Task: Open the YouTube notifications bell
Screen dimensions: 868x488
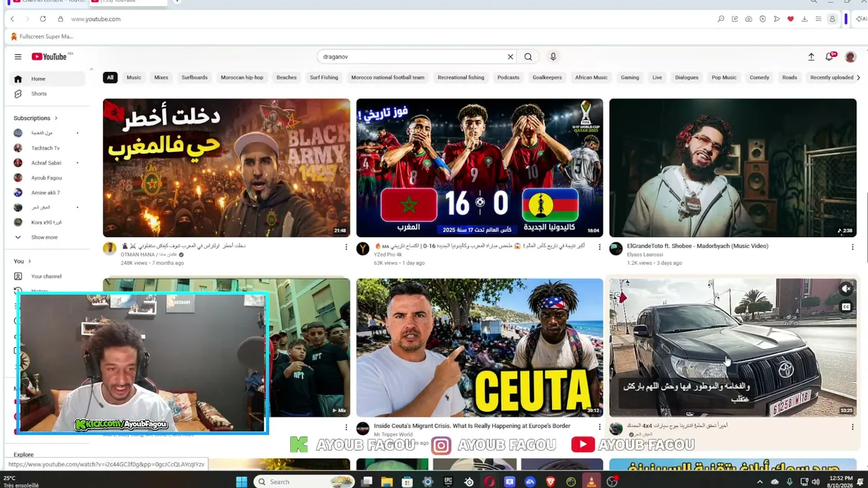Action: 830,57
